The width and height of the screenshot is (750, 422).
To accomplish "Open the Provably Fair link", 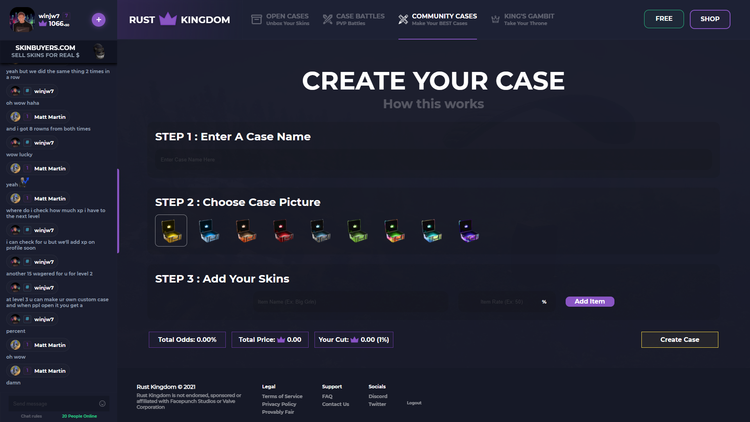I will pyautogui.click(x=278, y=412).
